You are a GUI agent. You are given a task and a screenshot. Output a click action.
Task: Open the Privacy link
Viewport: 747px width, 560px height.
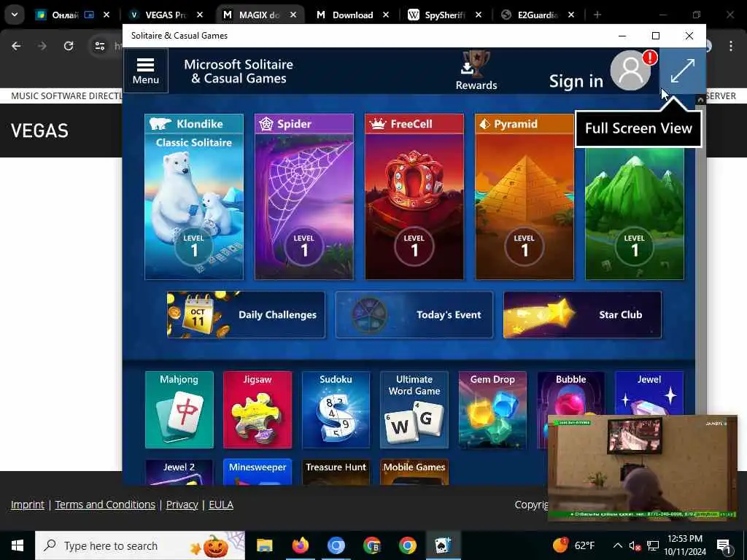pyautogui.click(x=182, y=505)
